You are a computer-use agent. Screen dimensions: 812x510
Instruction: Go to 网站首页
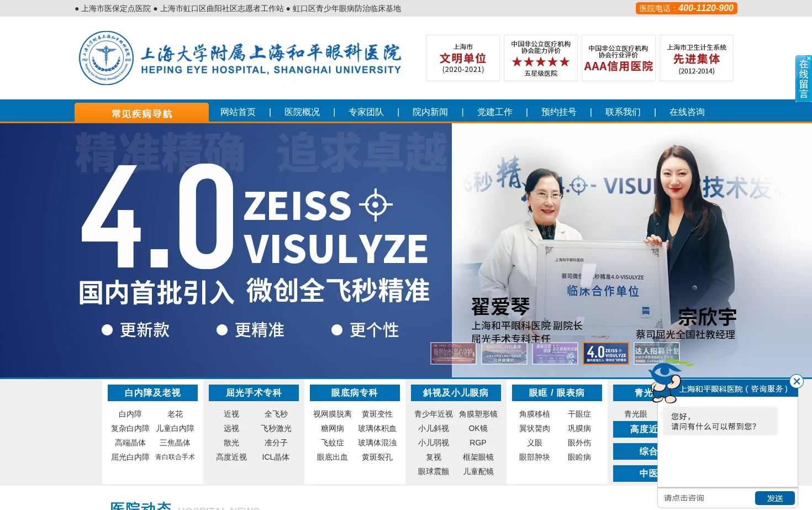[x=238, y=112]
